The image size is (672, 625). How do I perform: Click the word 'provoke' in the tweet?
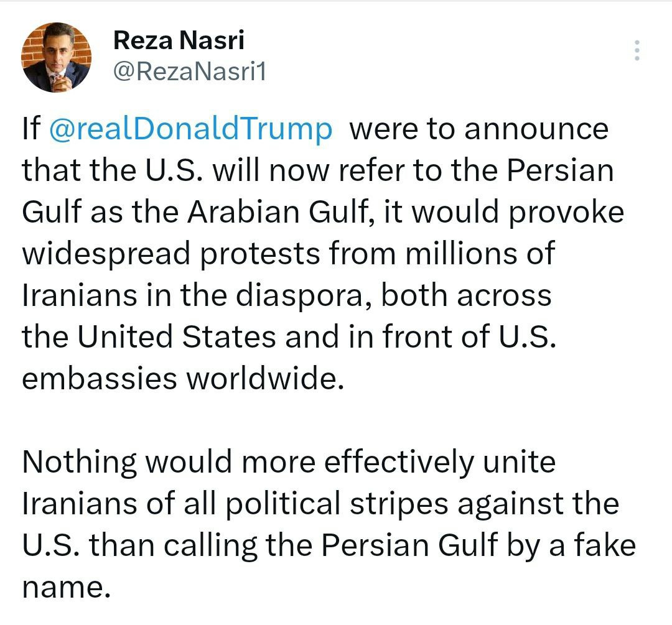(x=566, y=213)
